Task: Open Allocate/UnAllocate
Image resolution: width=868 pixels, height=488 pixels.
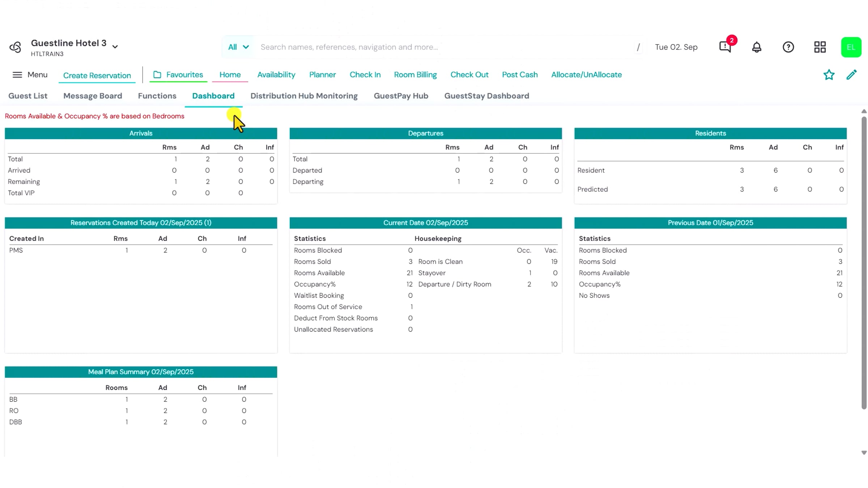Action: 586,74
